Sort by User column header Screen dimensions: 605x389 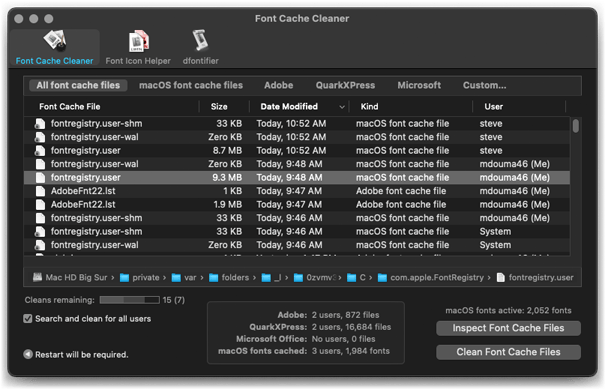coord(493,107)
